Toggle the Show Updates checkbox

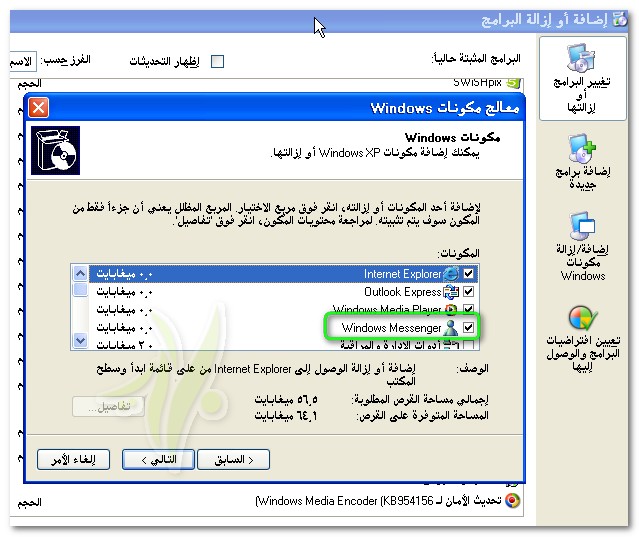coord(217,62)
